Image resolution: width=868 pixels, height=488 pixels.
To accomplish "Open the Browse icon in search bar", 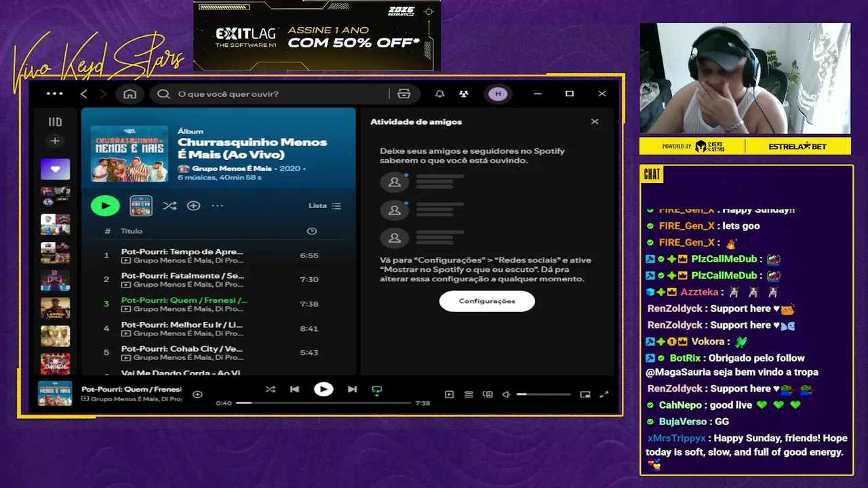I will tap(404, 94).
